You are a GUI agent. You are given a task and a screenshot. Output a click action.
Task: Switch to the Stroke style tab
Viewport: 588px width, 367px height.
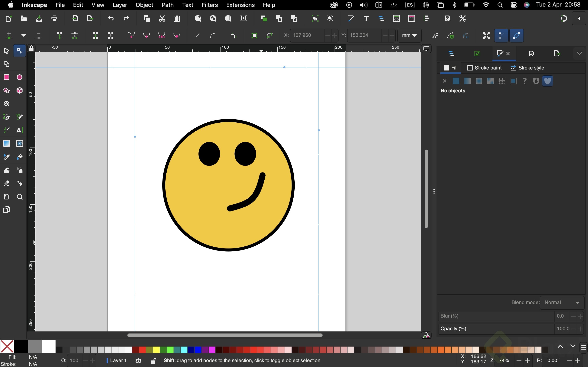pos(527,68)
